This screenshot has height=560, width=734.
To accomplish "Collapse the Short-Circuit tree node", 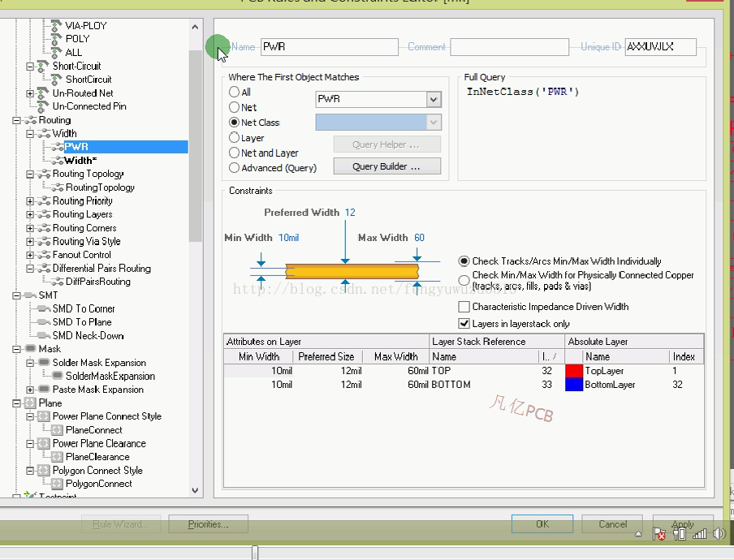I will (30, 67).
